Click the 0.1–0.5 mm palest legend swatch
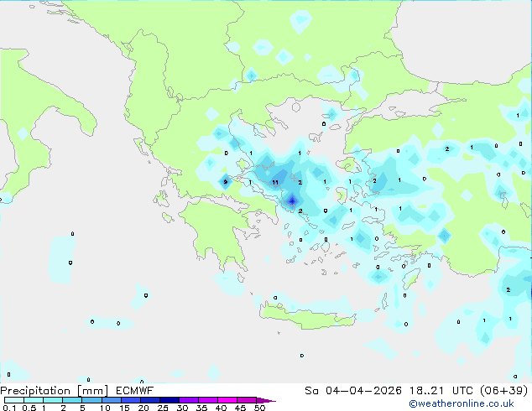 14,400
